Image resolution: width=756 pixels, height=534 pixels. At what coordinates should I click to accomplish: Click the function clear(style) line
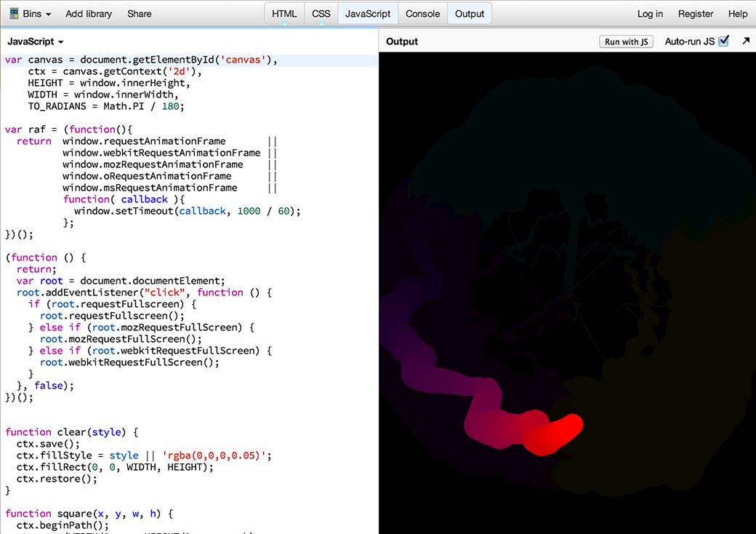click(71, 432)
